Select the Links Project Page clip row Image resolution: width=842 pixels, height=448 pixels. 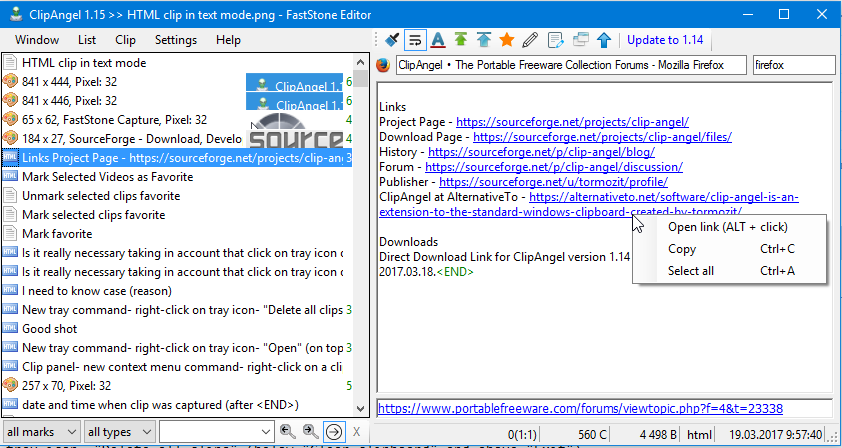click(177, 157)
